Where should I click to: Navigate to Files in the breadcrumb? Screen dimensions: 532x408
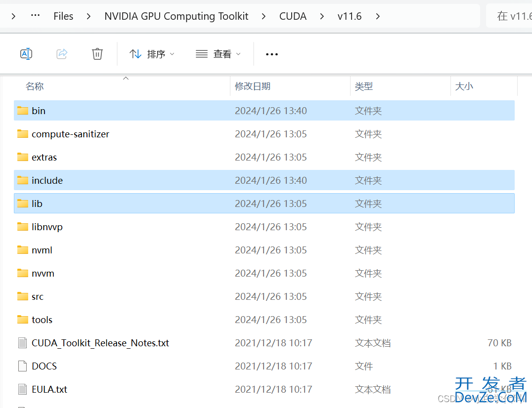(63, 16)
